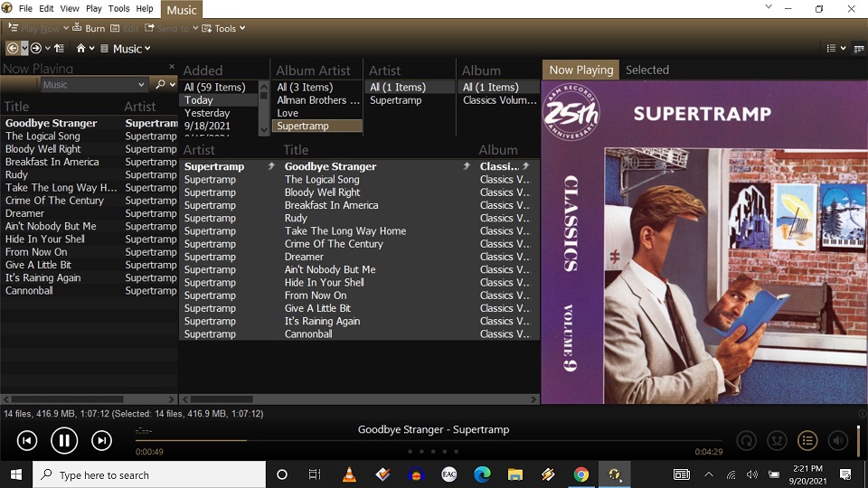Select Breakfast In America in main tracklist
Screen dimensions: 868x488
[359, 205]
